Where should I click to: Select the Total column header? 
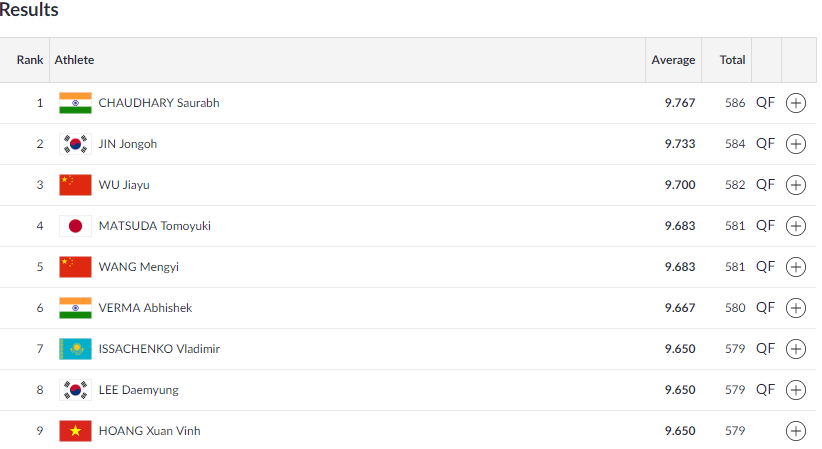pos(732,60)
